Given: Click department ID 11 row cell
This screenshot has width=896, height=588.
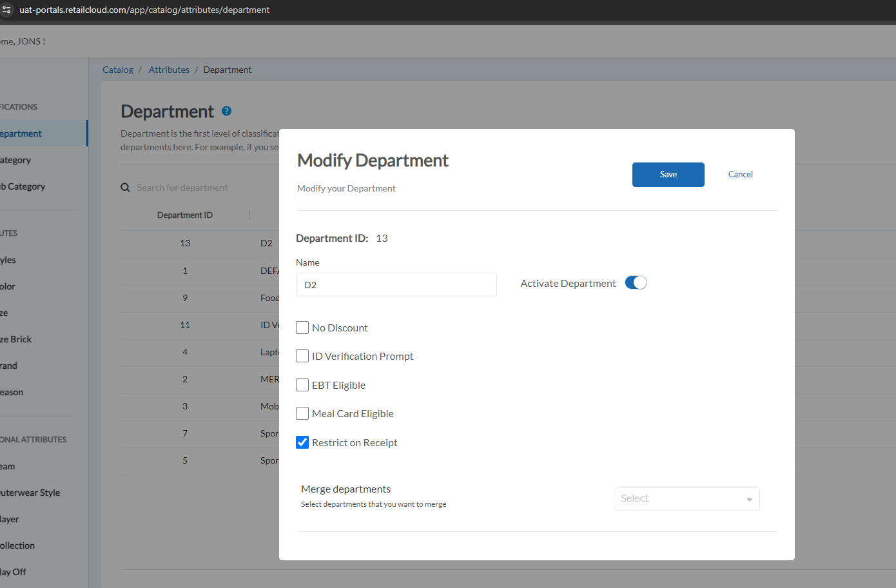Looking at the screenshot, I should 185,325.
